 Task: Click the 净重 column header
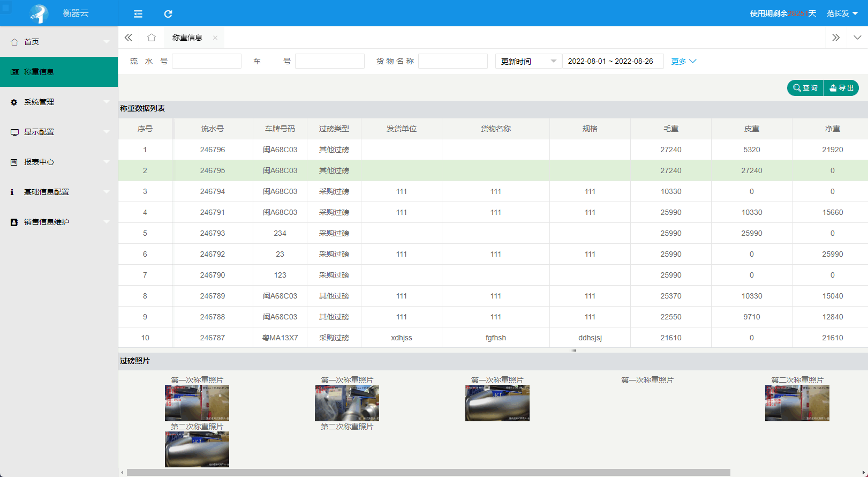(833, 129)
